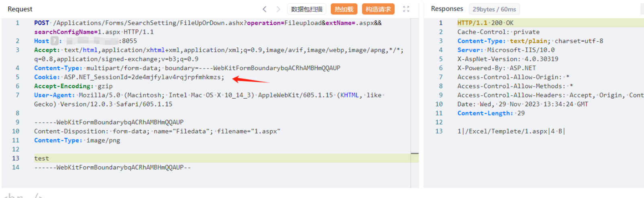Click the Cookie header name
Image resolution: width=644 pixels, height=198 pixels.
tap(47, 77)
